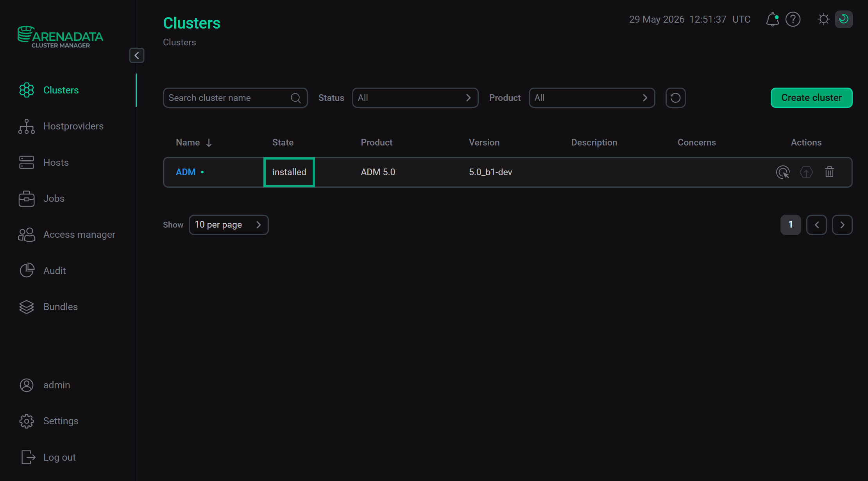Click the Version column header
Screen dimensions: 868x481
[484, 142]
